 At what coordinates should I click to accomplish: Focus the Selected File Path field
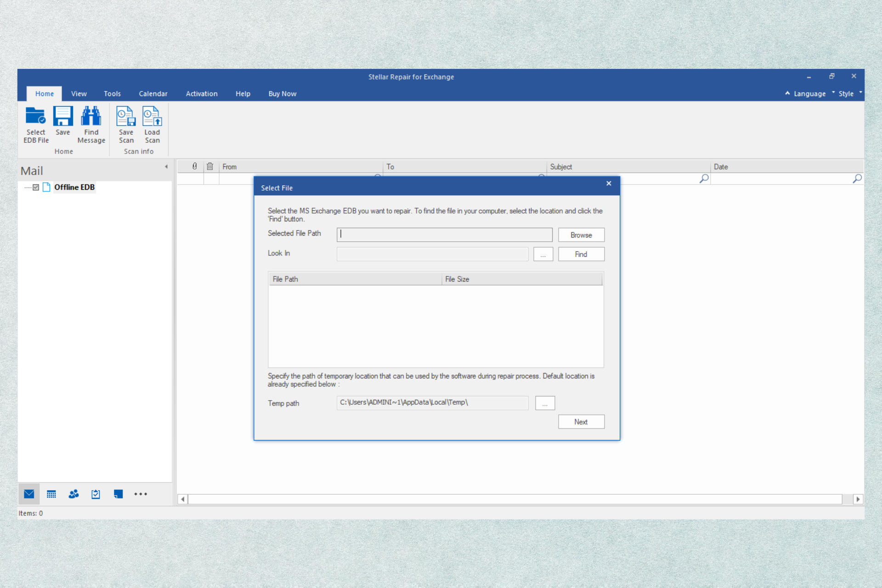tap(444, 235)
